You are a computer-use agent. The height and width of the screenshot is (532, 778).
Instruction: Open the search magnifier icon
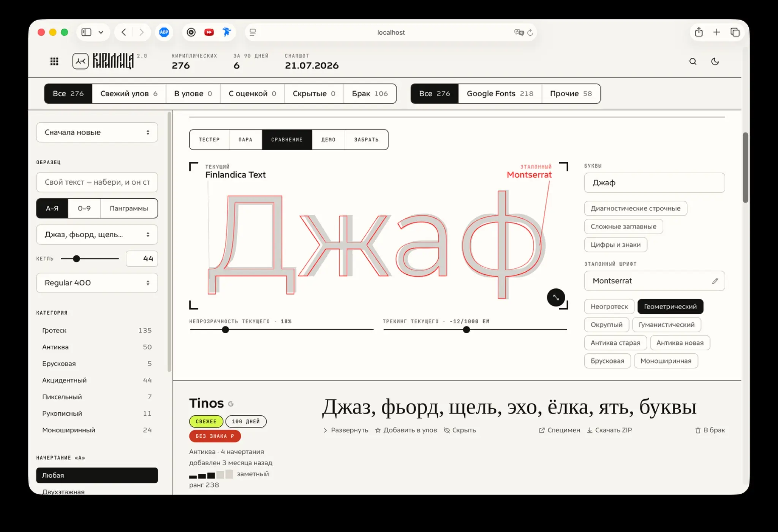(693, 62)
